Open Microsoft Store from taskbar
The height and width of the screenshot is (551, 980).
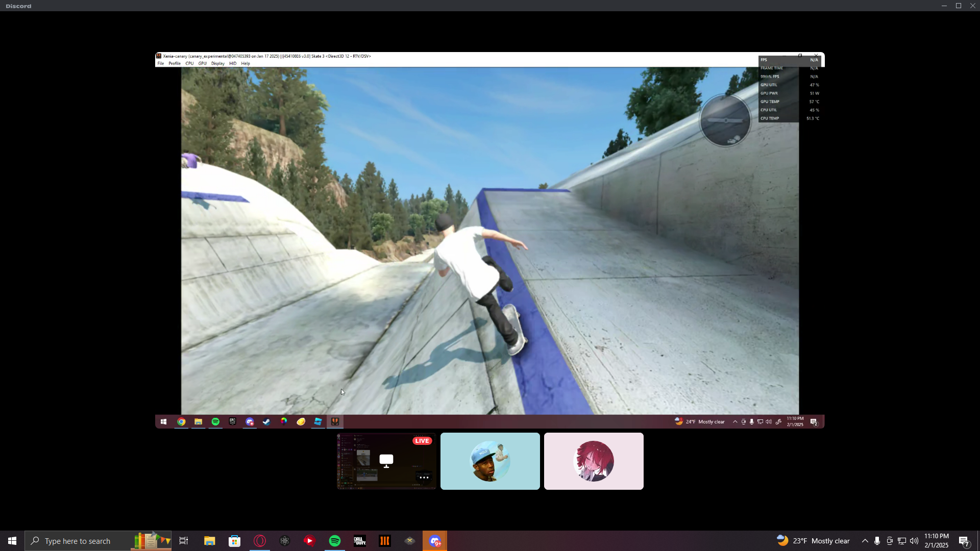pyautogui.click(x=235, y=541)
